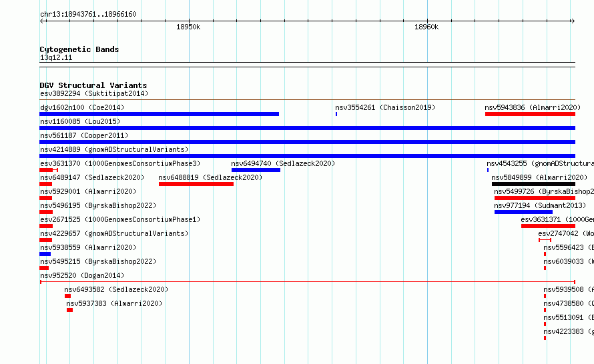Select nsv5495215 (ByrskaBishop2022) label
This screenshot has width=594, height=364.
[98, 261]
